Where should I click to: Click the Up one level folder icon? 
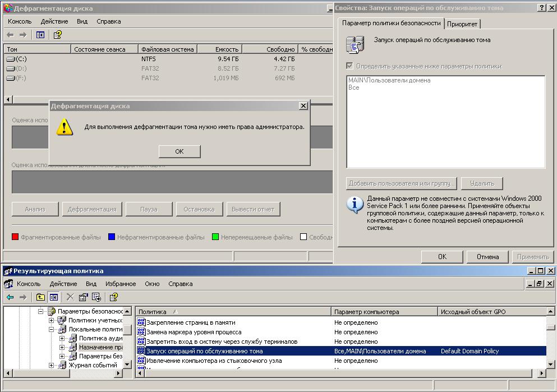coord(40,297)
